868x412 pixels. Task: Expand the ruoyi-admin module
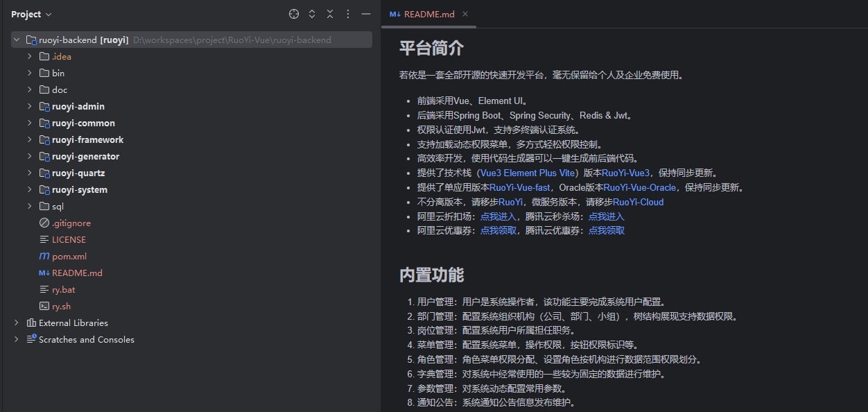30,107
